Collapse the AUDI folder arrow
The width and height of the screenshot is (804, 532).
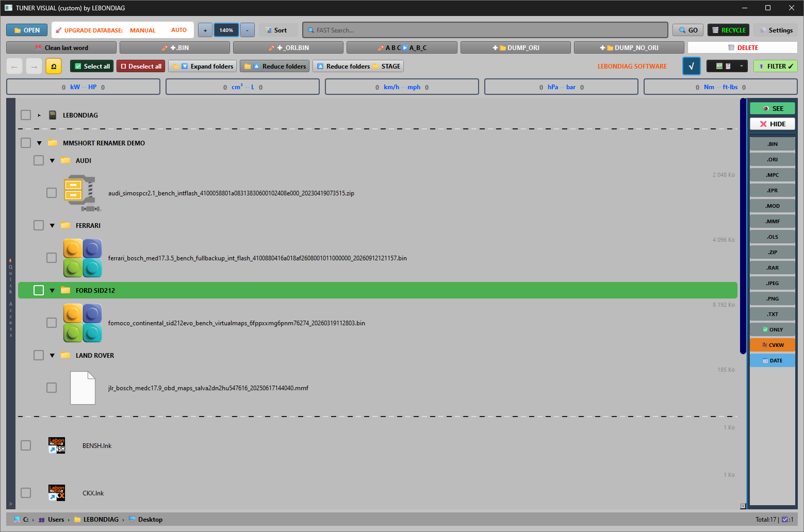coord(52,161)
